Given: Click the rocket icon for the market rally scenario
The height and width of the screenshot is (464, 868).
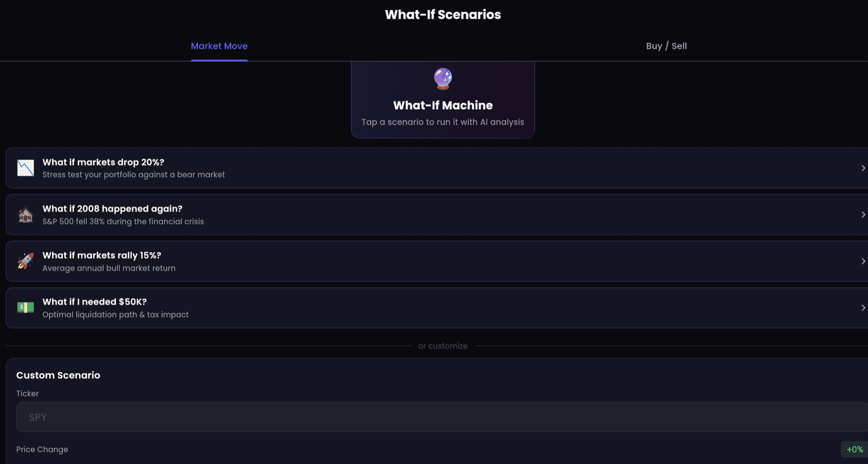Looking at the screenshot, I should pos(25,261).
